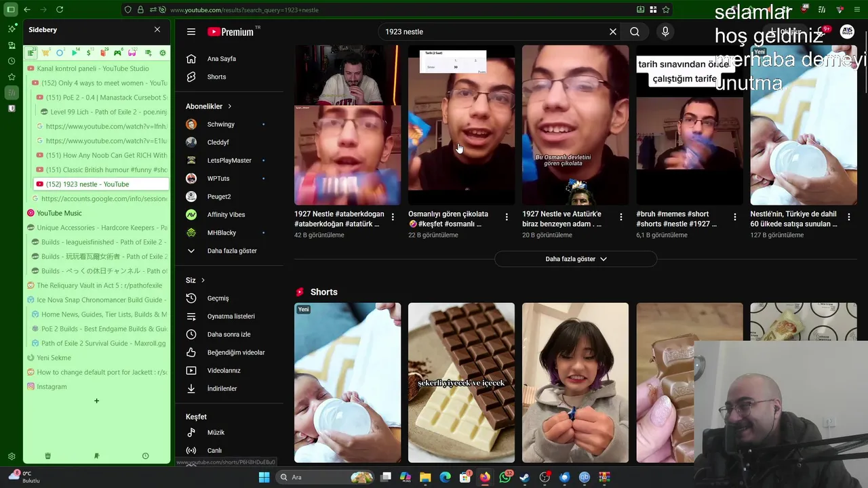
Task: Open Ana Sayfa in YouTube sidebar
Action: [229, 59]
